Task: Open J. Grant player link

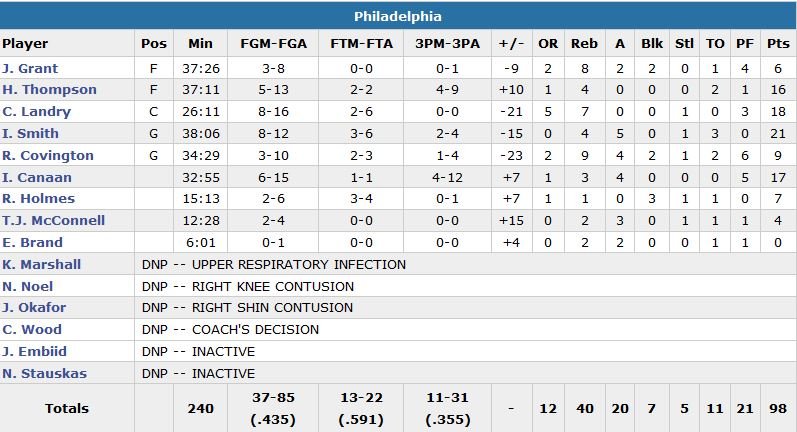Action: pos(31,69)
